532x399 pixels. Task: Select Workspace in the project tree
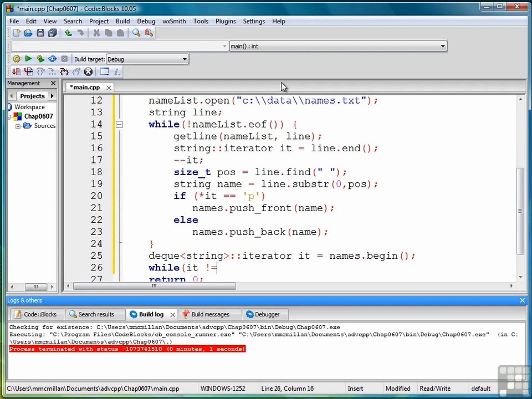pos(29,107)
